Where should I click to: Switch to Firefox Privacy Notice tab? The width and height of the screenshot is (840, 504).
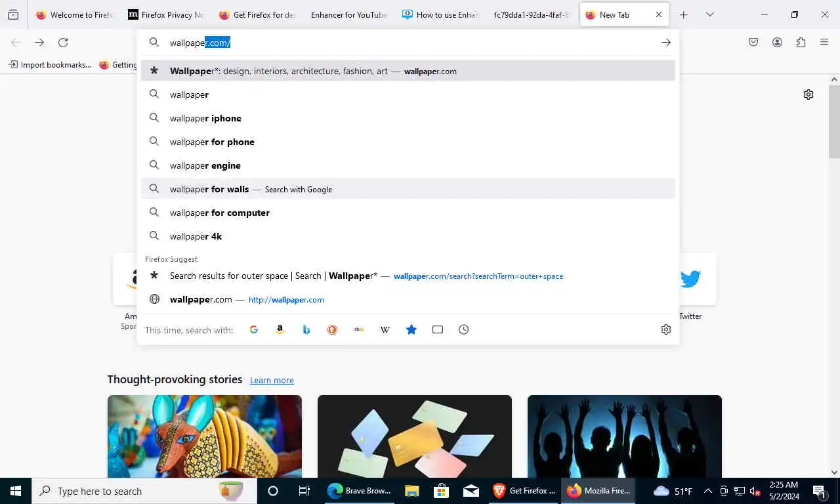(x=165, y=14)
